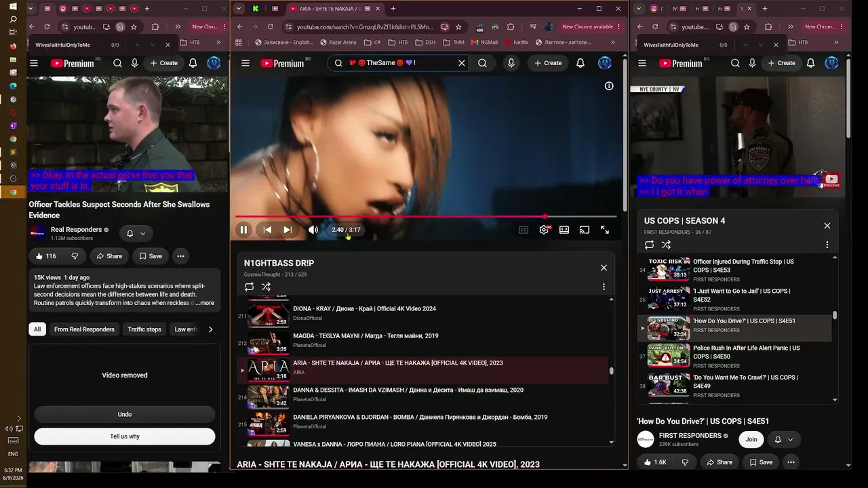Toggle subtitles in middle player
This screenshot has height=488, width=868.
[524, 230]
